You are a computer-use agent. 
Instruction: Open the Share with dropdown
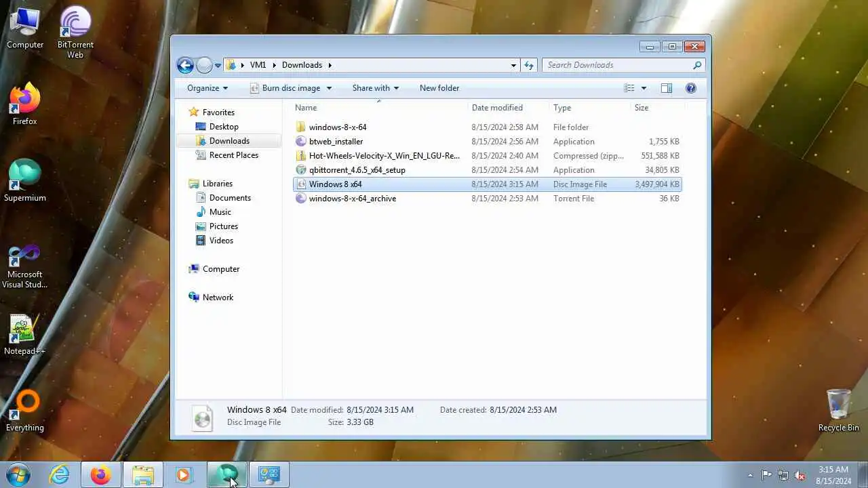(x=376, y=88)
